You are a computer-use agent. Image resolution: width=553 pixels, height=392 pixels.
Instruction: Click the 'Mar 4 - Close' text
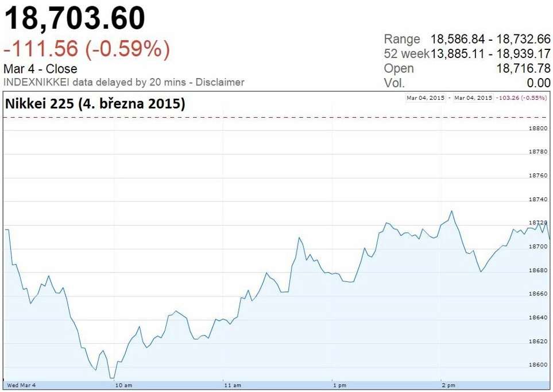[40, 69]
